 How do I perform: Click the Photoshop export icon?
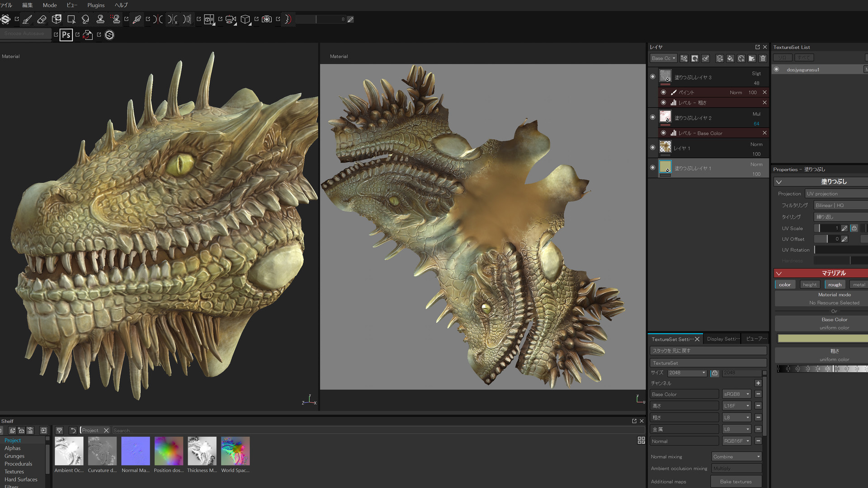click(66, 35)
